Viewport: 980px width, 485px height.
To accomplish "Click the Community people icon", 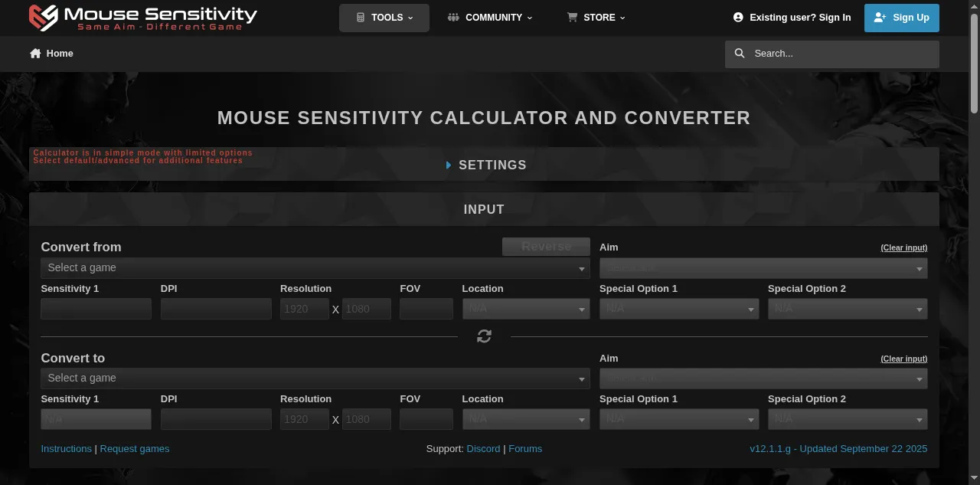I will (x=453, y=18).
